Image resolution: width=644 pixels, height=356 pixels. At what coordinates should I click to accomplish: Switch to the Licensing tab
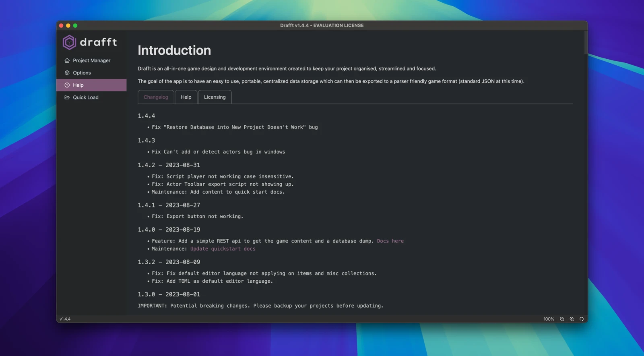click(215, 97)
